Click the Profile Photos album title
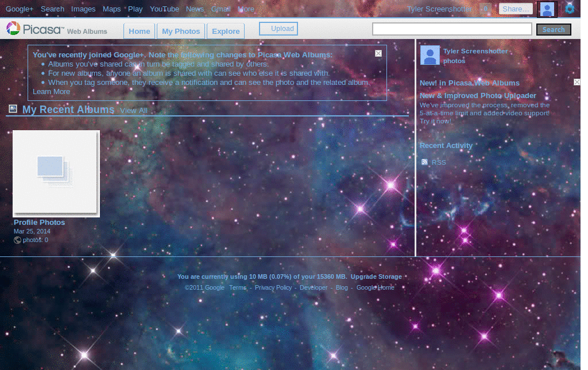Image resolution: width=588 pixels, height=370 pixels. point(40,223)
